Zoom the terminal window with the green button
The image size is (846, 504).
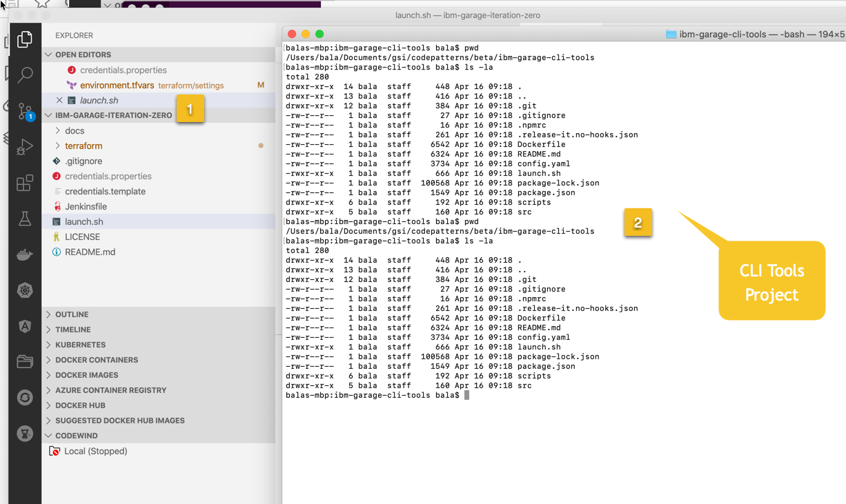pos(319,34)
